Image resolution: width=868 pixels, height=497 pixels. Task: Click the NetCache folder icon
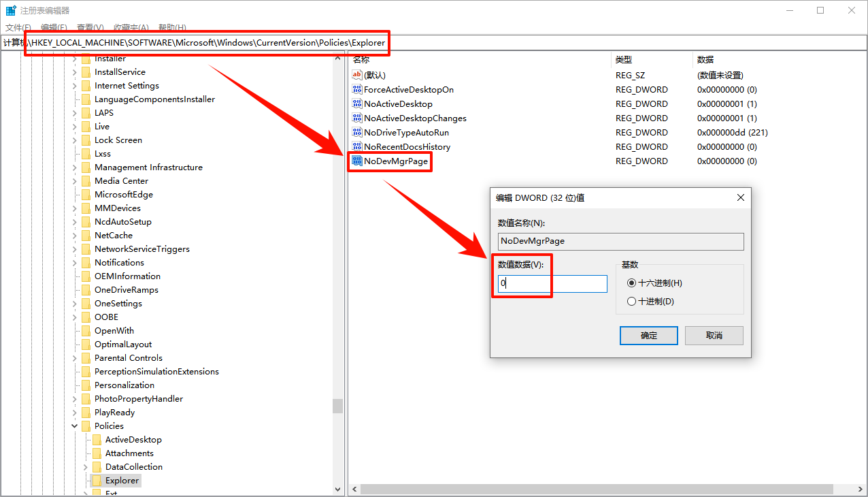(x=86, y=235)
